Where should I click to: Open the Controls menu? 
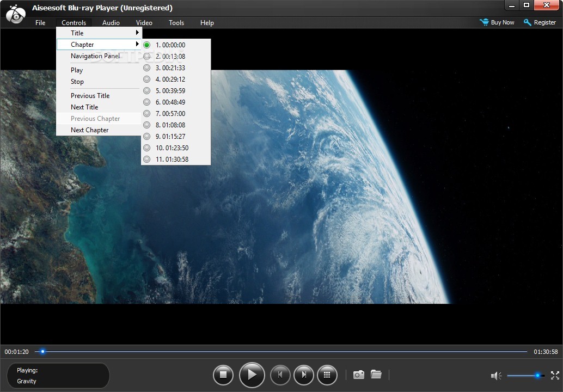74,23
